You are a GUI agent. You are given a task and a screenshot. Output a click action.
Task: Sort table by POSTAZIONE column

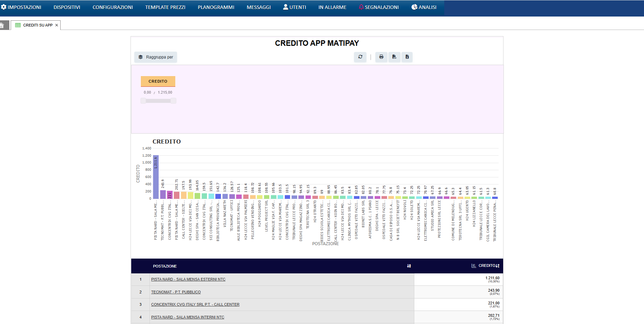[409, 266]
